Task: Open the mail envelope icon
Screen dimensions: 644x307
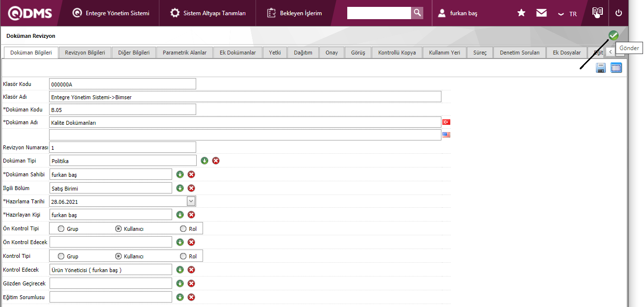Action: click(x=541, y=13)
